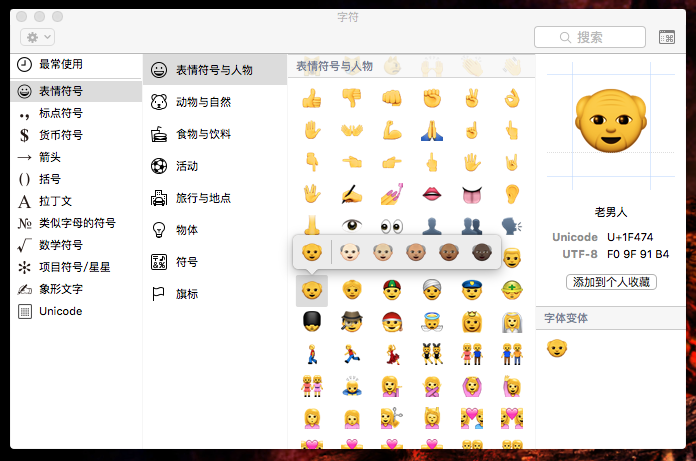
Task: Open 符号 subcategory
Action: (x=215, y=262)
